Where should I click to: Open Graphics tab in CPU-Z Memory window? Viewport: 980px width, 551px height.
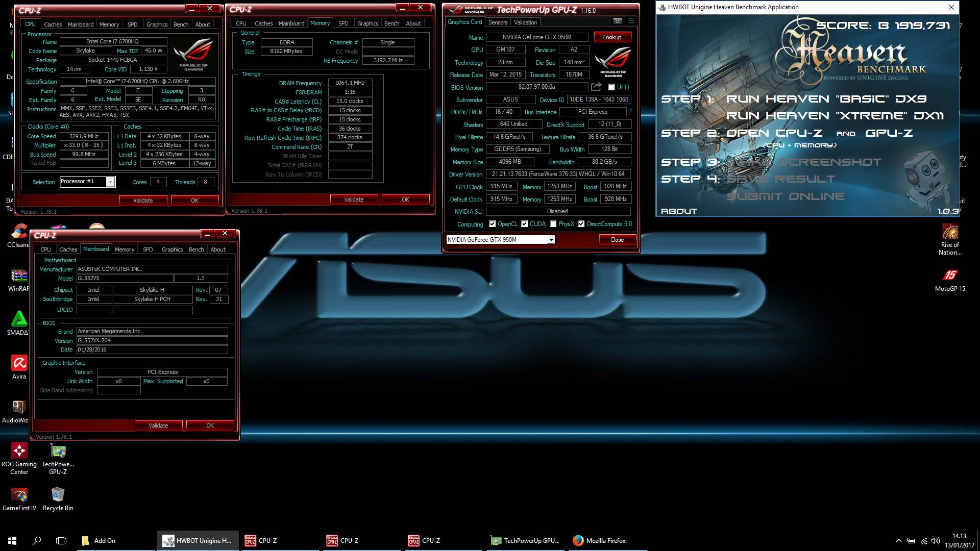[367, 23]
